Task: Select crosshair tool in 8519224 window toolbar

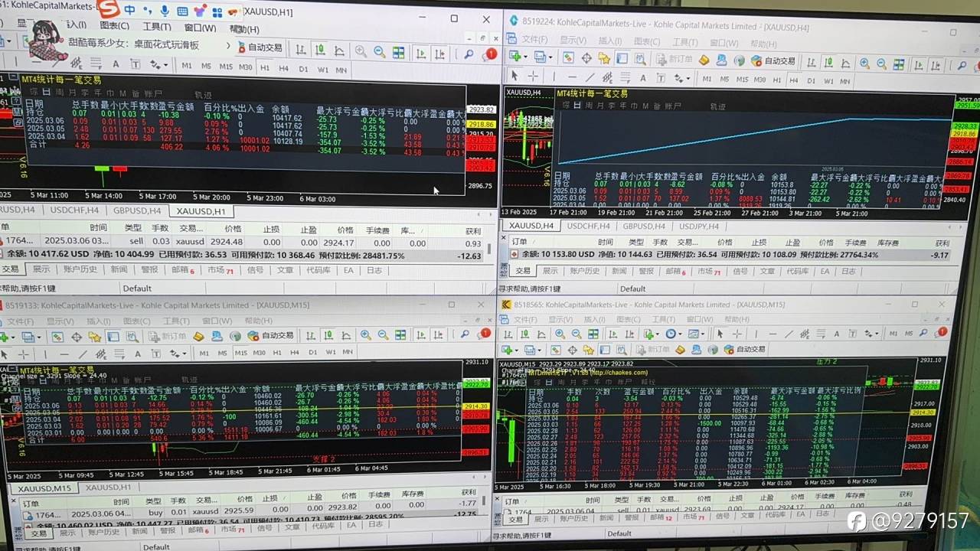Action: [534, 77]
